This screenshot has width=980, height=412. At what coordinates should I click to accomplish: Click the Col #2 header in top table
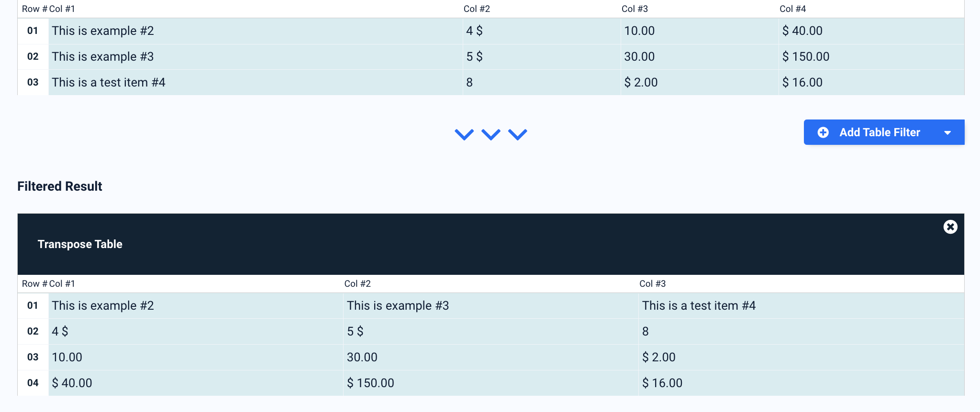tap(477, 9)
